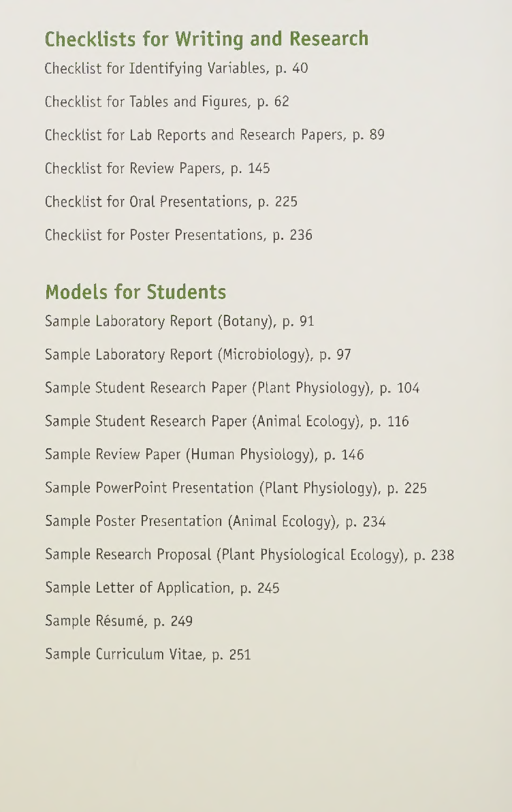Select Sample Laboratory Report (Microbiology) entry
512x812 pixels.
198,355
